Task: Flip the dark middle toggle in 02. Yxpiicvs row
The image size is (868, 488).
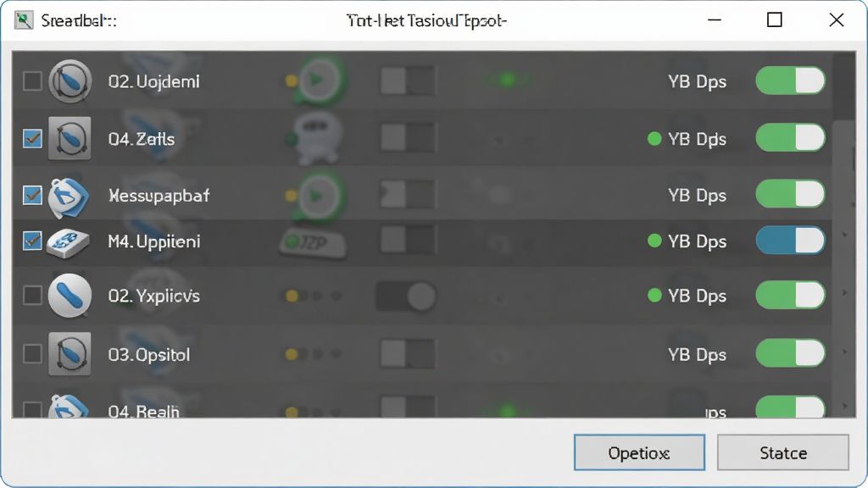Action: pos(406,296)
